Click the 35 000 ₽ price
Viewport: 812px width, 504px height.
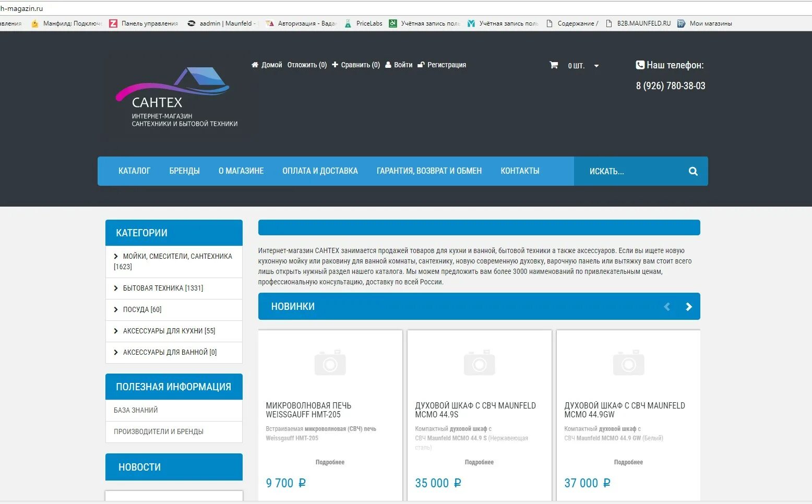[x=438, y=483]
